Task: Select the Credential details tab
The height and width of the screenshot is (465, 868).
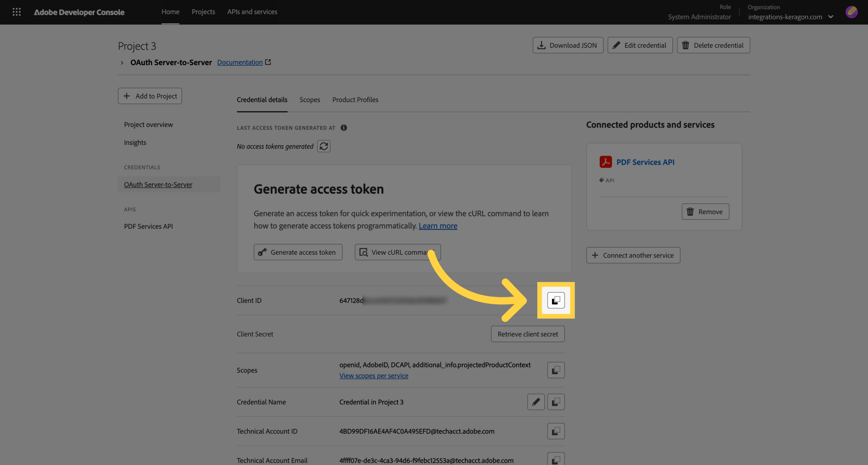Action: pos(262,100)
